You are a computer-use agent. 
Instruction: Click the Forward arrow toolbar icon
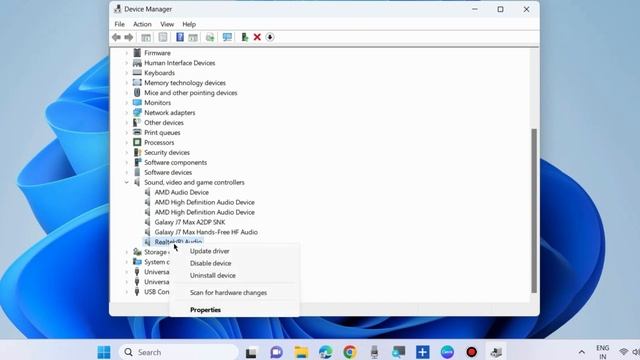pyautogui.click(x=129, y=37)
